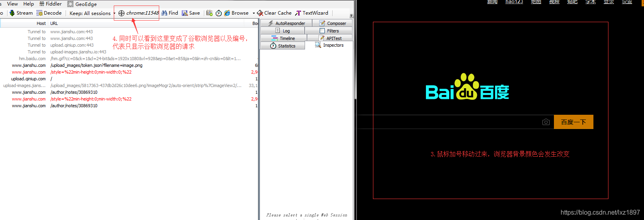The image size is (644, 220).
Task: Switch to the Inspectors tab
Action: click(x=329, y=45)
